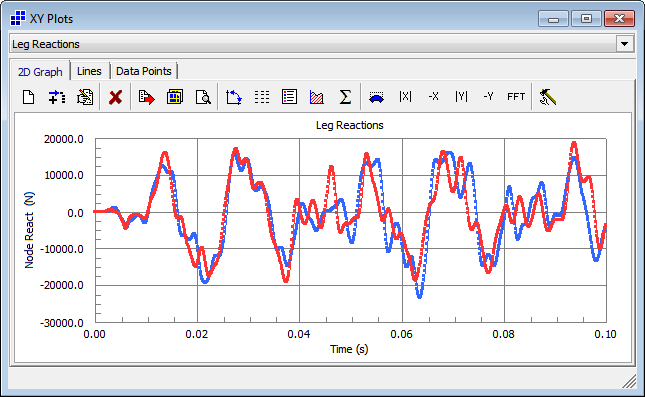Click the new blank graph icon
Image resolution: width=645 pixels, height=397 pixels.
click(x=28, y=97)
